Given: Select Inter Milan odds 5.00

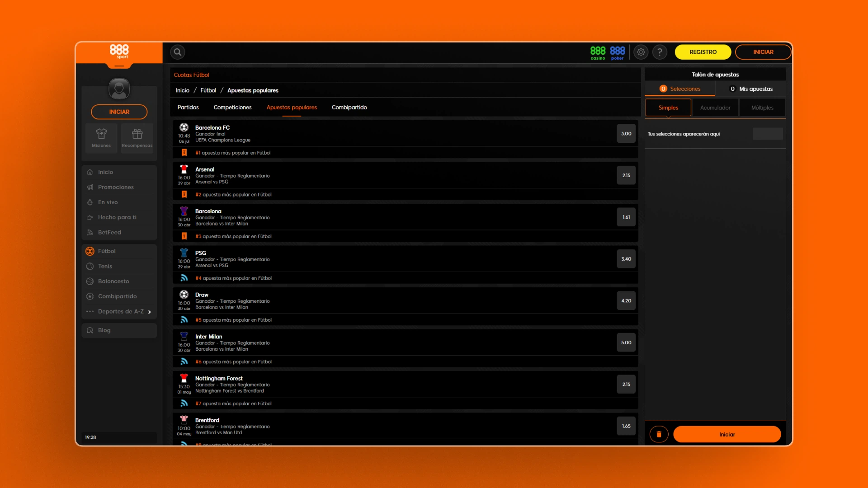Looking at the screenshot, I should [x=626, y=343].
